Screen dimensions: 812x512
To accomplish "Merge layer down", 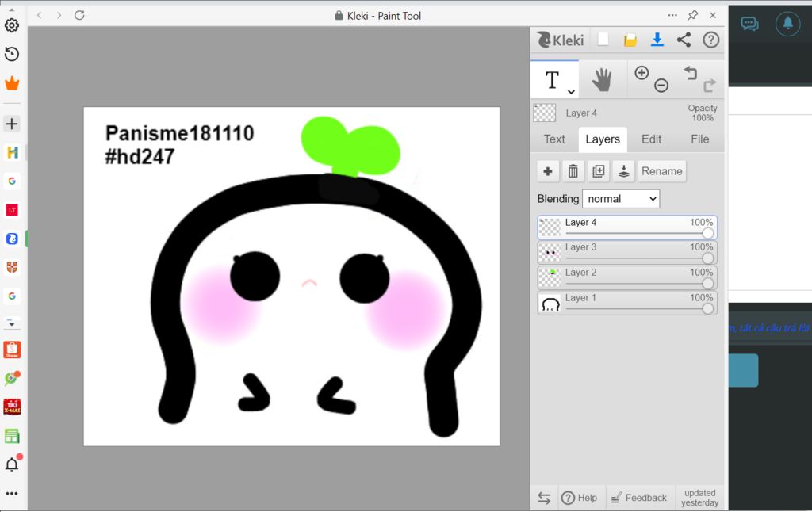I will coord(623,171).
